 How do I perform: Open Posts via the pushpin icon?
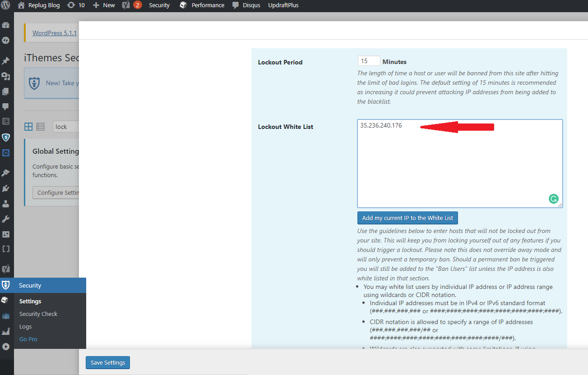pos(6,60)
